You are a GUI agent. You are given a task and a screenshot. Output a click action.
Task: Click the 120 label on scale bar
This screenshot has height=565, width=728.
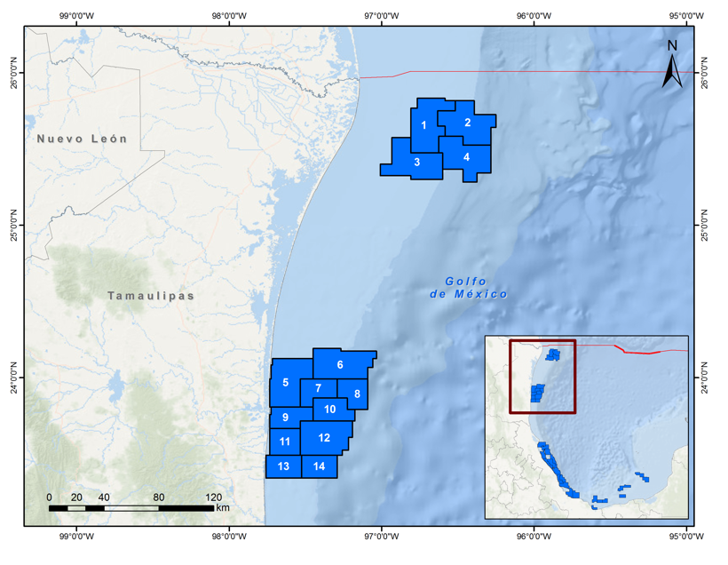click(214, 497)
